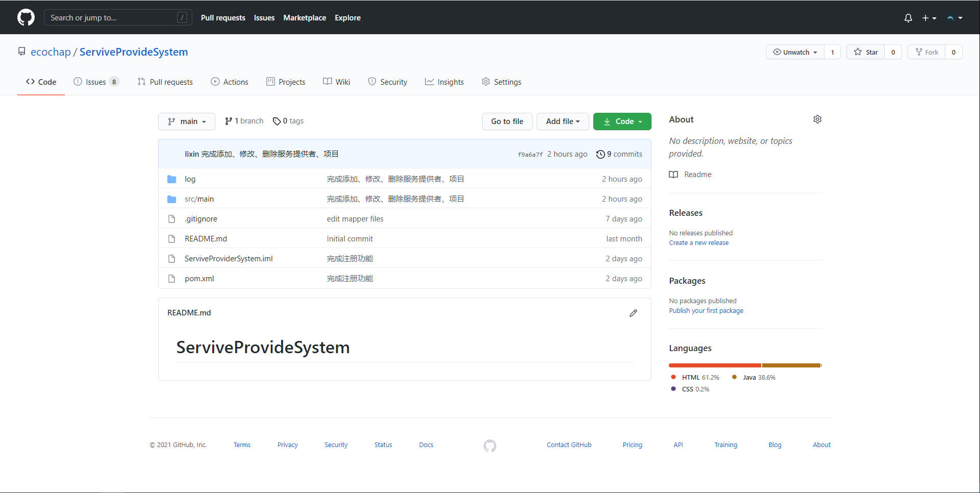Click the forks count 0
This screenshot has height=493, width=980.
pos(953,52)
